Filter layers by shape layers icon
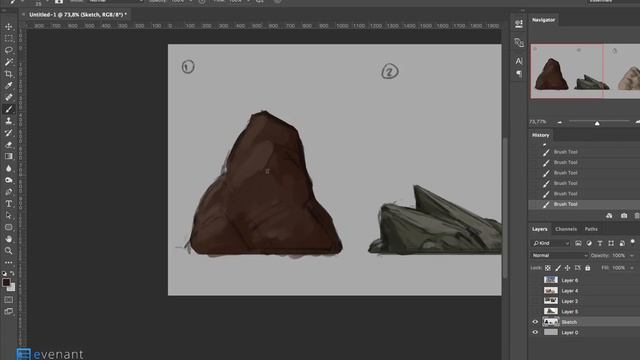This screenshot has width=640, height=360. coord(611,243)
